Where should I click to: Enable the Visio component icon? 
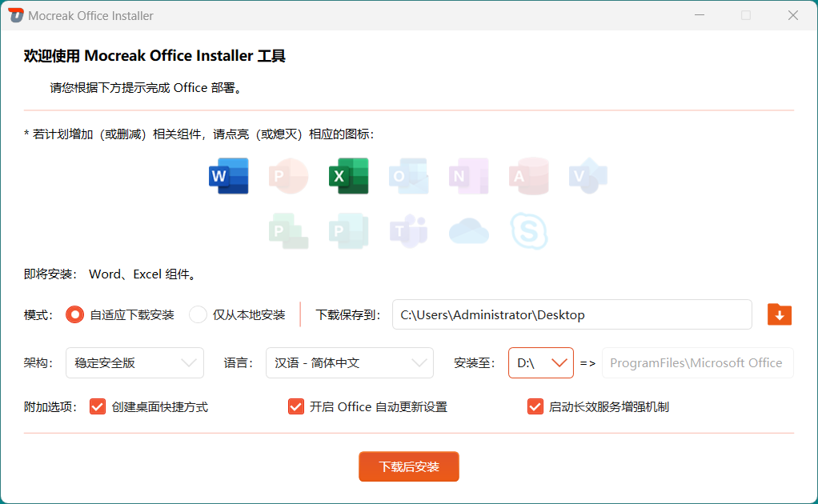588,176
